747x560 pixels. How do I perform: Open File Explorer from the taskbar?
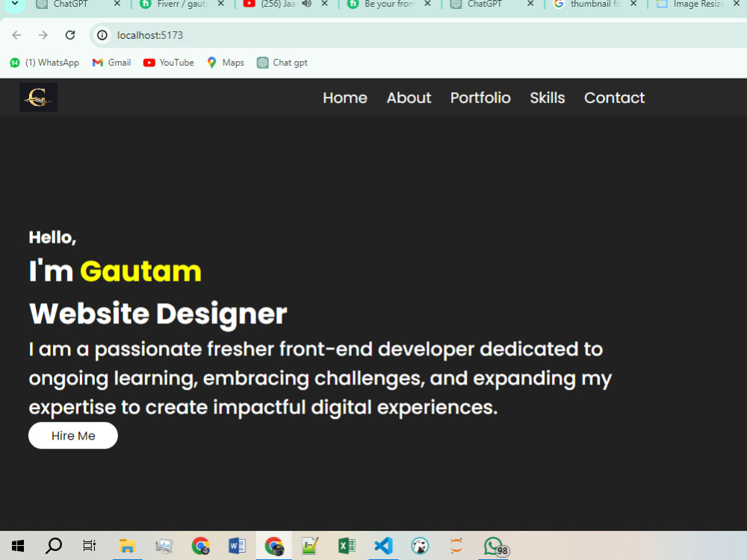click(127, 546)
